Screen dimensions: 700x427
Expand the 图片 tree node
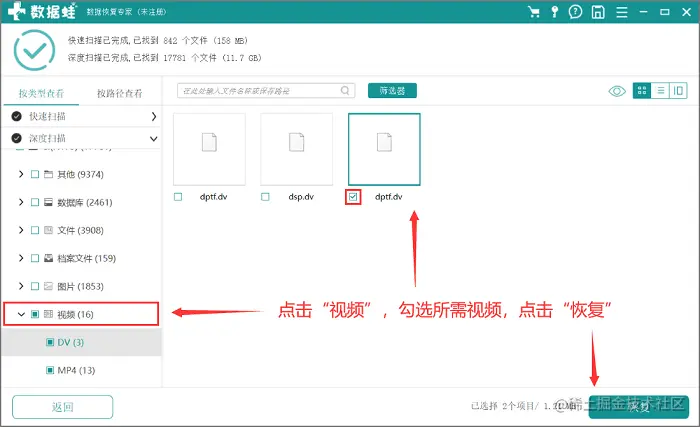pyautogui.click(x=21, y=286)
